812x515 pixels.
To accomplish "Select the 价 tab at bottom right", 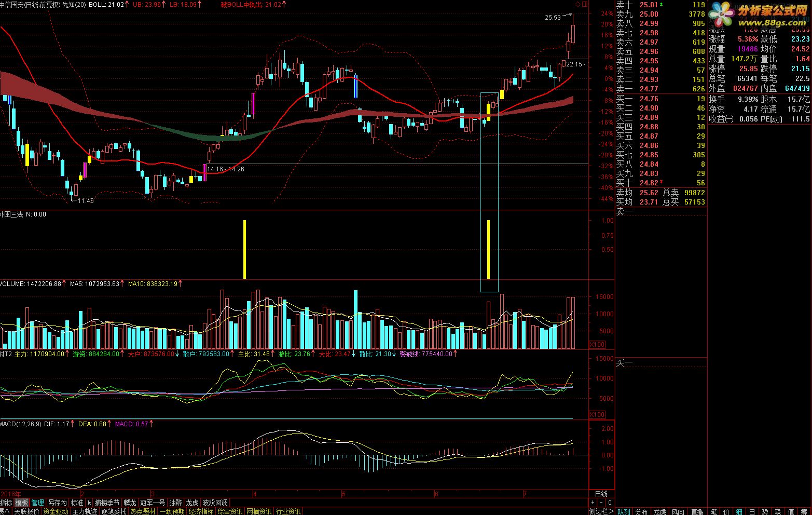I will click(726, 511).
